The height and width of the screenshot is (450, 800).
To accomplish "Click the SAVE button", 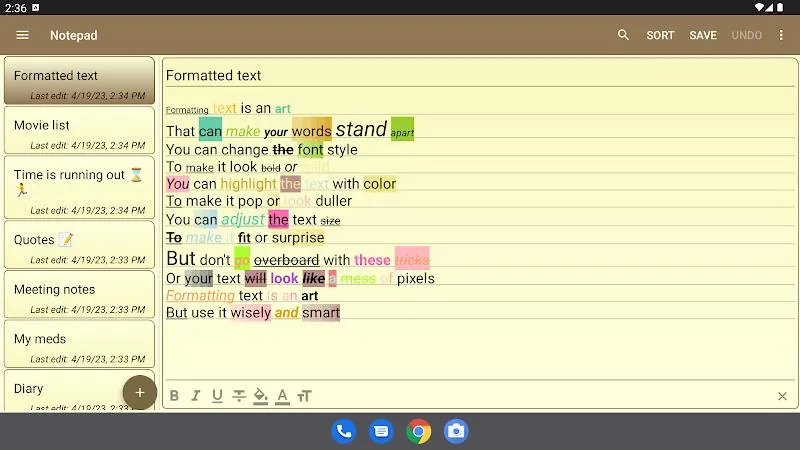I will [x=703, y=35].
